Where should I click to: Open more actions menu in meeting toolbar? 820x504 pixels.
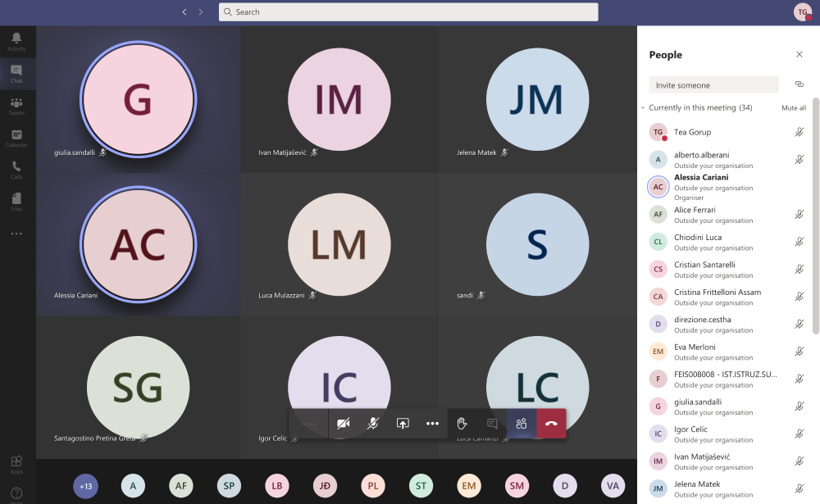click(x=432, y=424)
